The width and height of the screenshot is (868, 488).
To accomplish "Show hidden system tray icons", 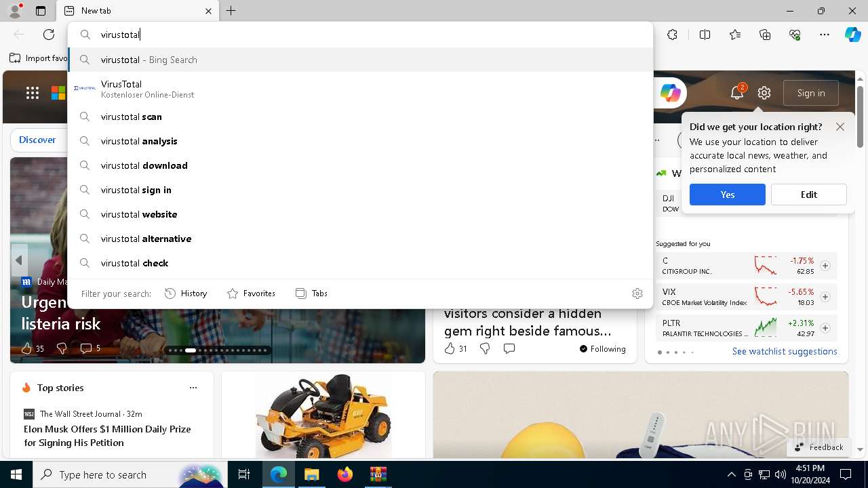I will click(731, 474).
